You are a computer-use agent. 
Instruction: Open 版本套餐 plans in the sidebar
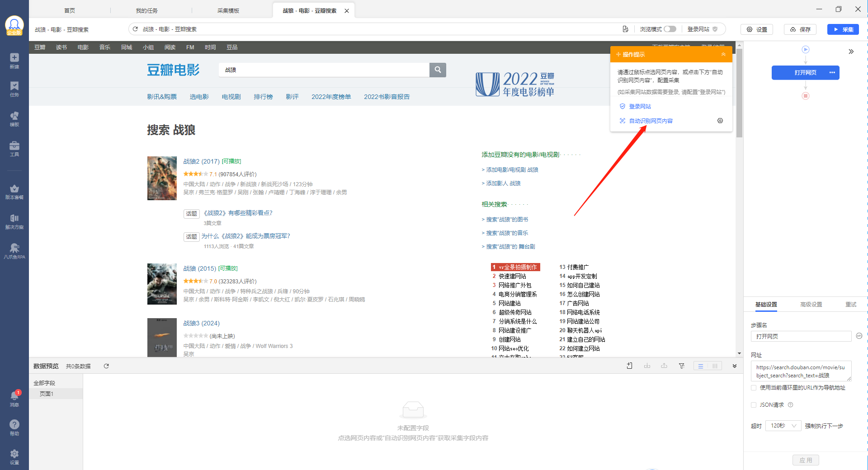click(14, 192)
